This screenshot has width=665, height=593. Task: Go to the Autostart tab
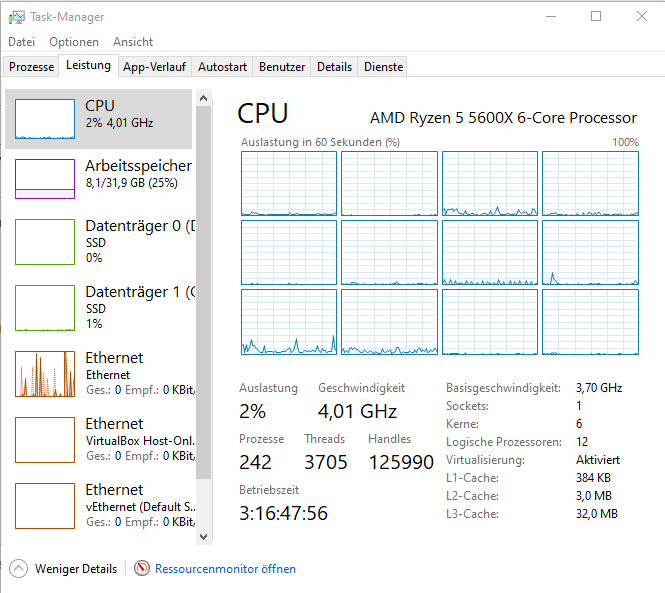pyautogui.click(x=222, y=67)
